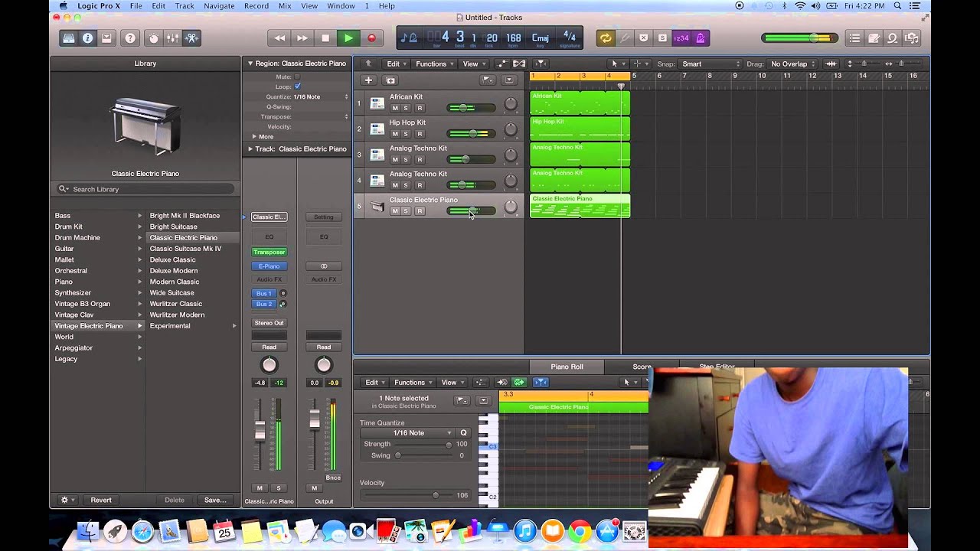Viewport: 980px width, 551px height.
Task: Toggle track automation view button
Action: pos(502,64)
